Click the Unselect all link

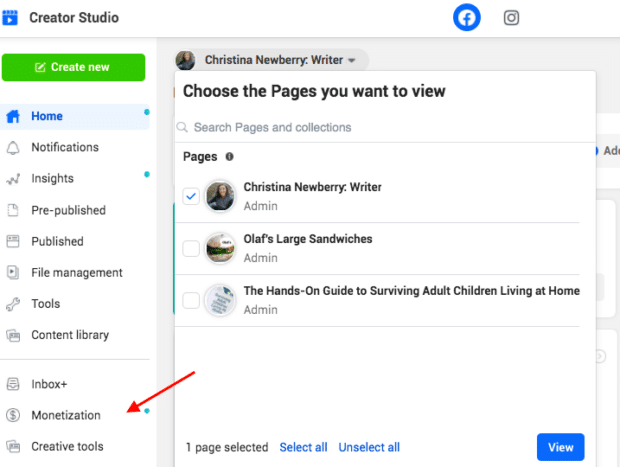coord(369,447)
